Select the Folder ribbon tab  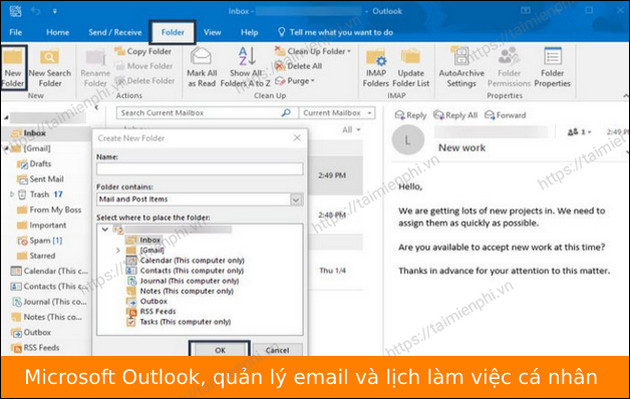[x=172, y=32]
